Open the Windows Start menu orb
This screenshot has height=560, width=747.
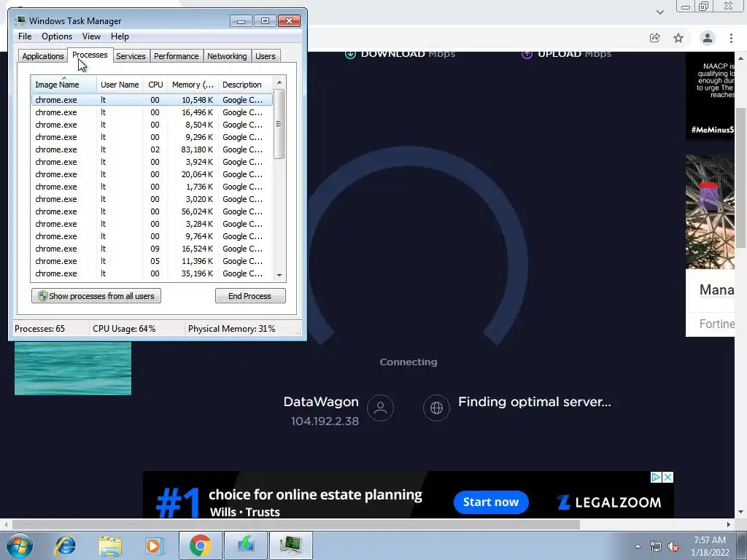point(20,545)
